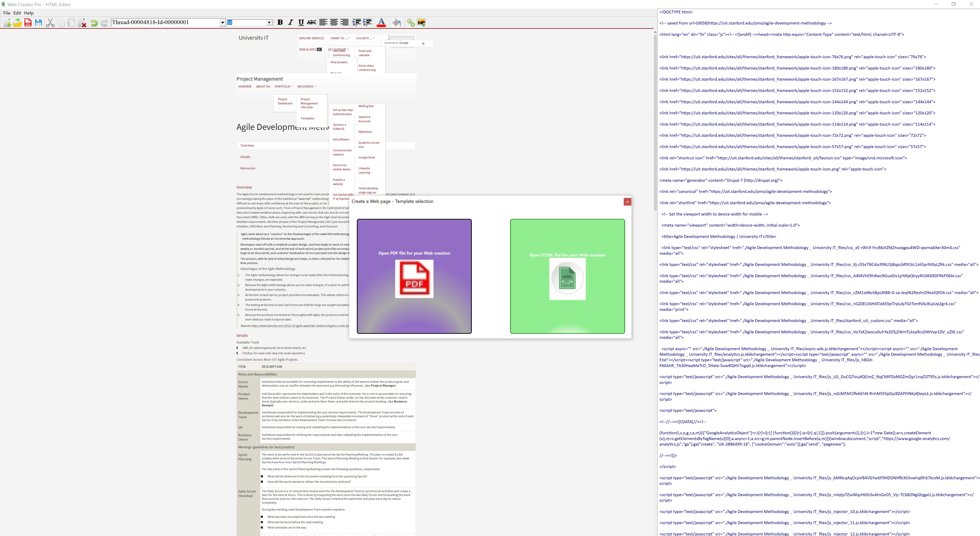Click the scissors cut icon
Screen dimensions: 980x536
click(50, 23)
